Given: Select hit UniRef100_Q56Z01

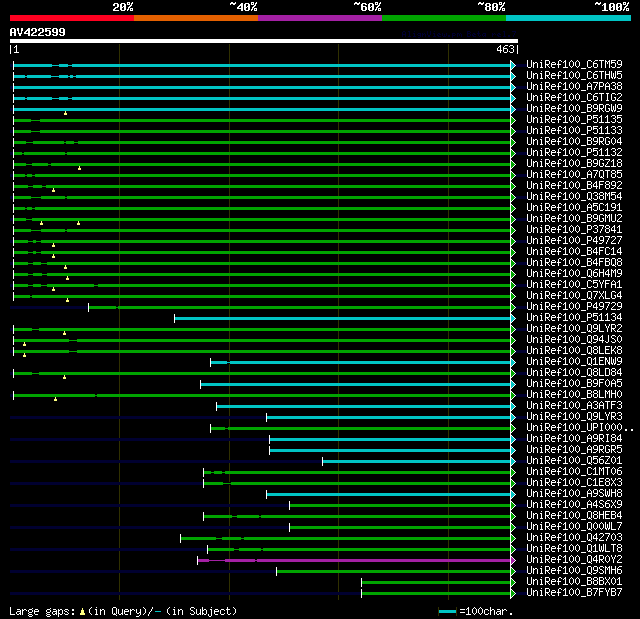Looking at the screenshot, I should coord(574,461).
